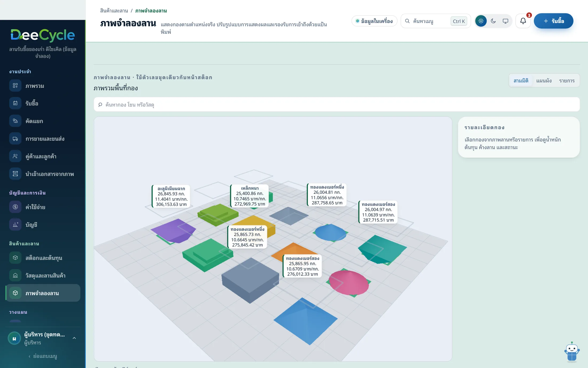Click the ผู้บริหาร user avatar
The image size is (588, 368).
(x=14, y=338)
